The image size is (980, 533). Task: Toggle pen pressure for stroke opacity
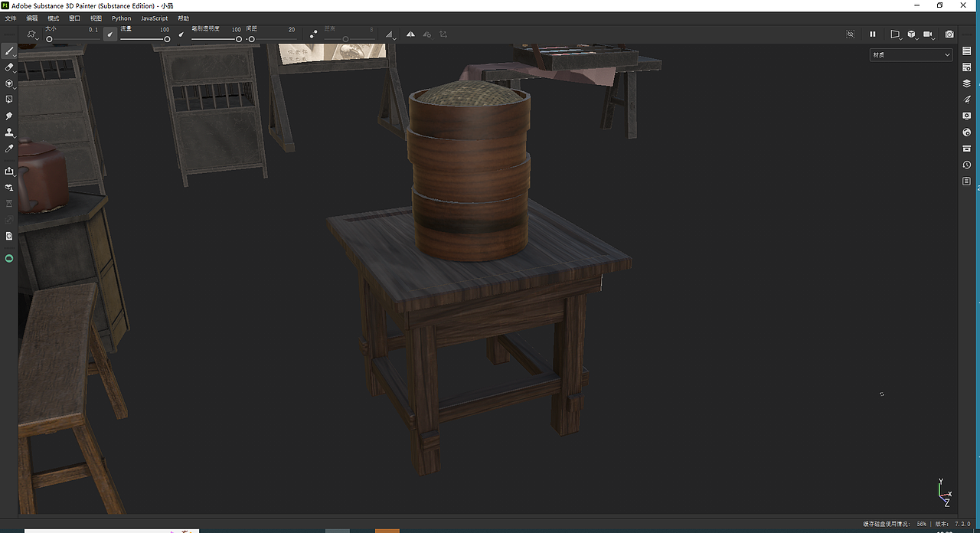pos(181,34)
